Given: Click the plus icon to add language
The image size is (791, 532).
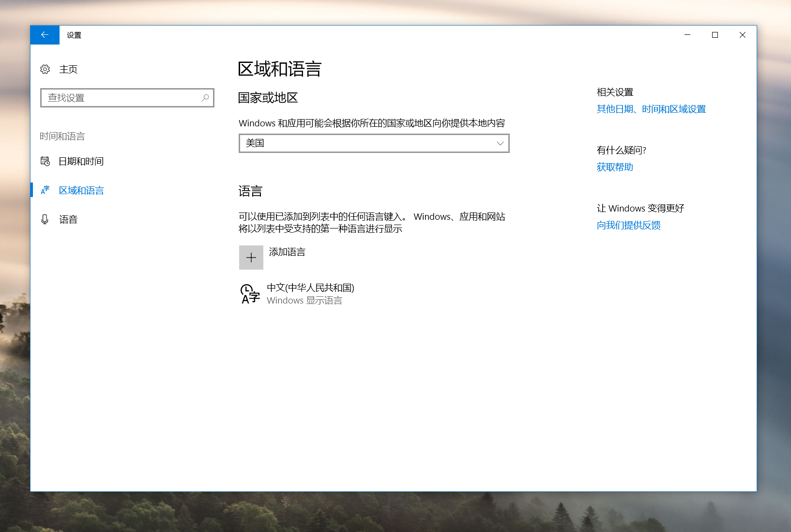Looking at the screenshot, I should click(x=251, y=258).
